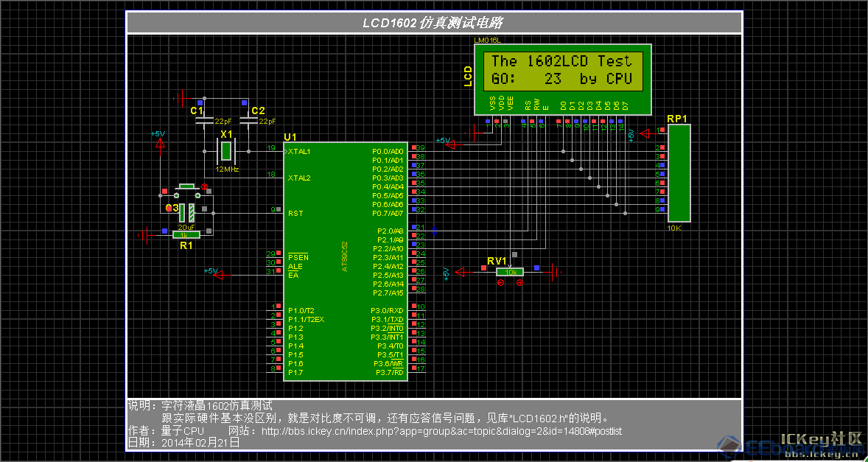Click the junction dot on P2.0 wire
868x462 pixels.
(434, 231)
